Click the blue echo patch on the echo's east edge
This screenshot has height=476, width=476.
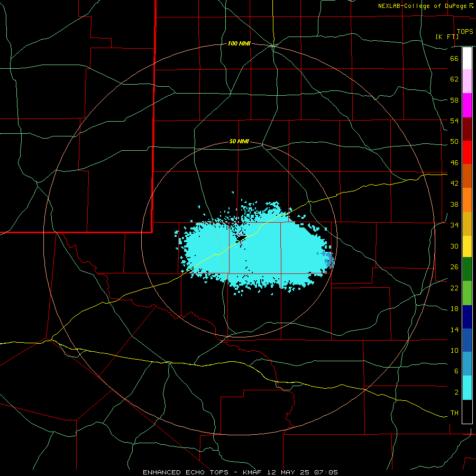coord(329,260)
